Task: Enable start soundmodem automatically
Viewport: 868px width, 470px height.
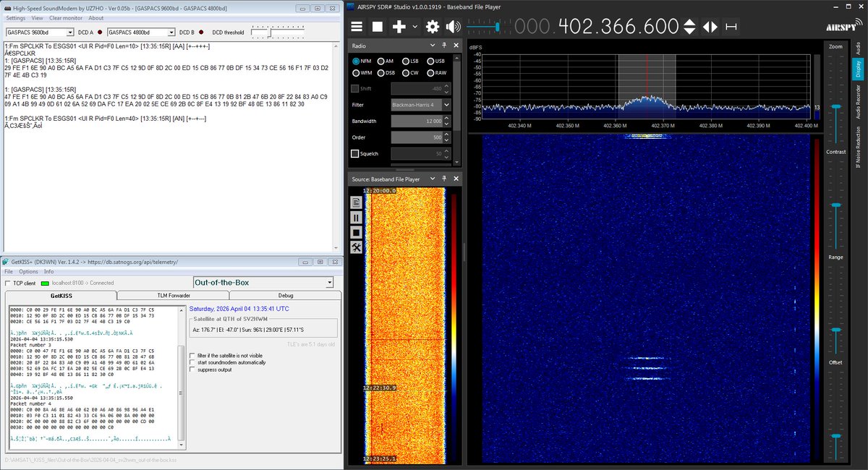Action: point(192,362)
